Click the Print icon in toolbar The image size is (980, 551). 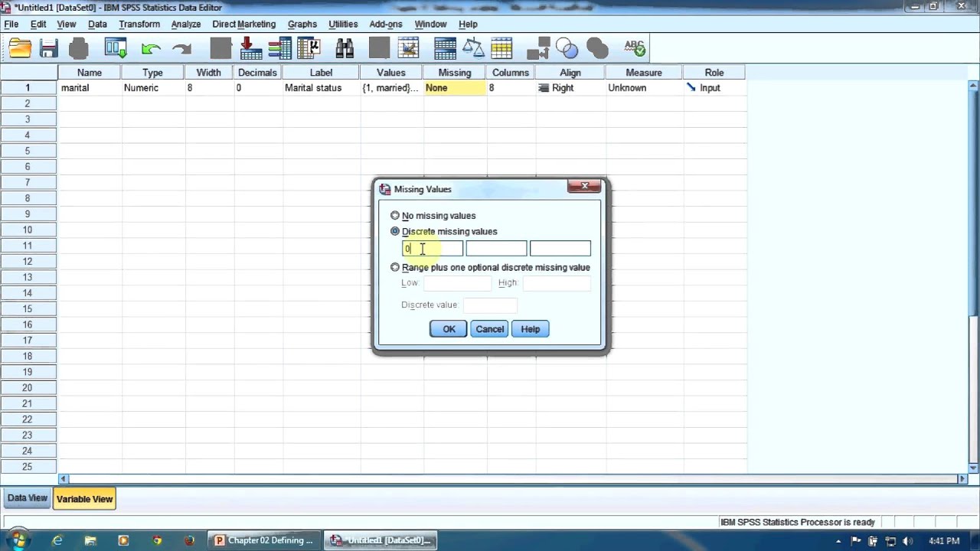tap(78, 49)
